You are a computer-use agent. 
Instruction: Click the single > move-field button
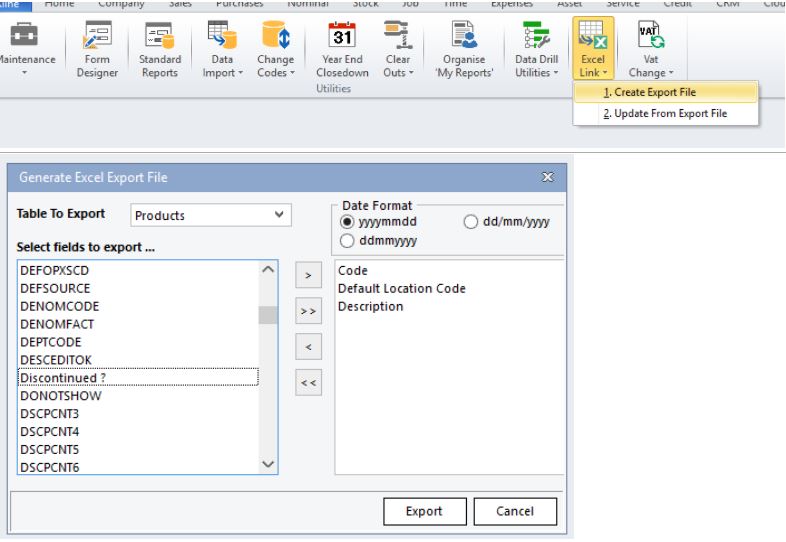pyautogui.click(x=308, y=275)
